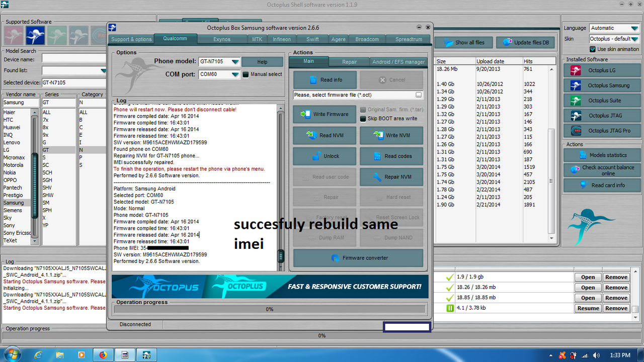Click the Write Firmware button
The height and width of the screenshot is (362, 644).
tap(325, 115)
